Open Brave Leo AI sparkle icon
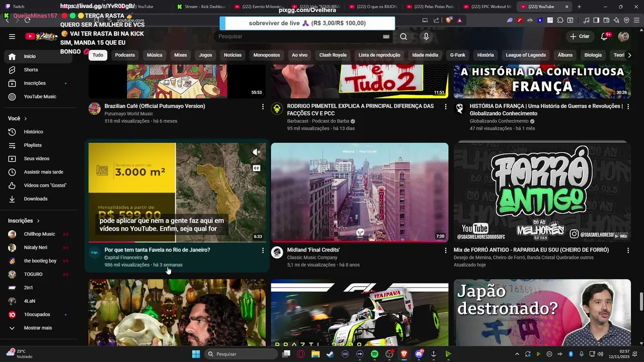 (616, 20)
